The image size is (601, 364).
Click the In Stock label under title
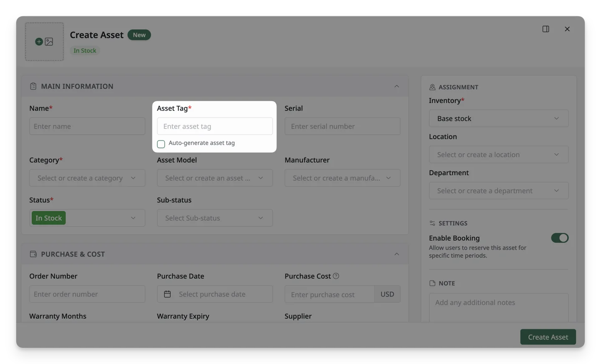[85, 50]
